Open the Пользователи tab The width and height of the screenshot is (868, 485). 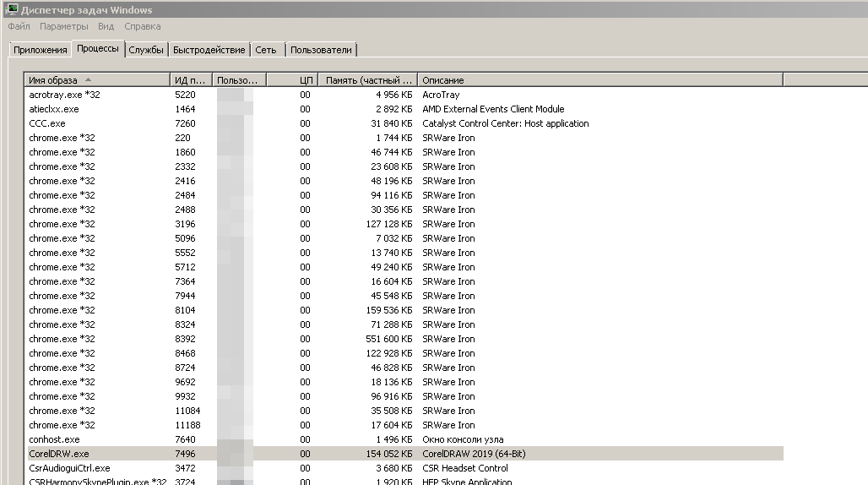pyautogui.click(x=321, y=50)
